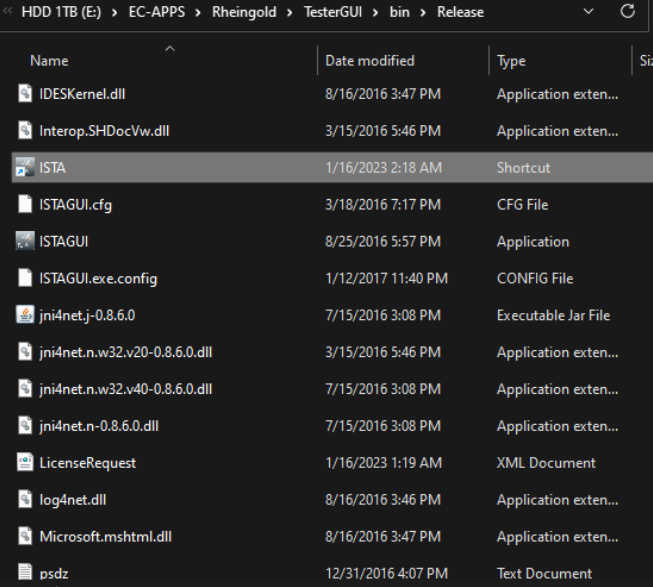Screen dimensions: 653x587
Task: Select the log4net.dll file name
Action: click(x=73, y=500)
